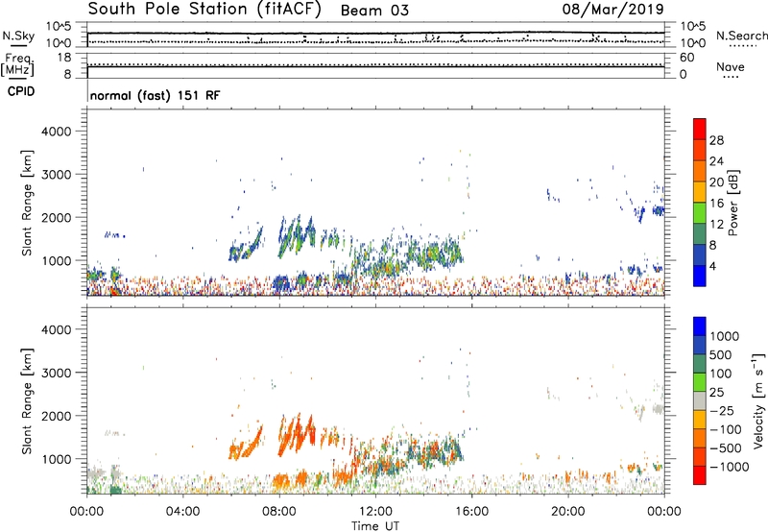Click the red top segment of Power colorbar
768x532 pixels.
click(x=700, y=129)
